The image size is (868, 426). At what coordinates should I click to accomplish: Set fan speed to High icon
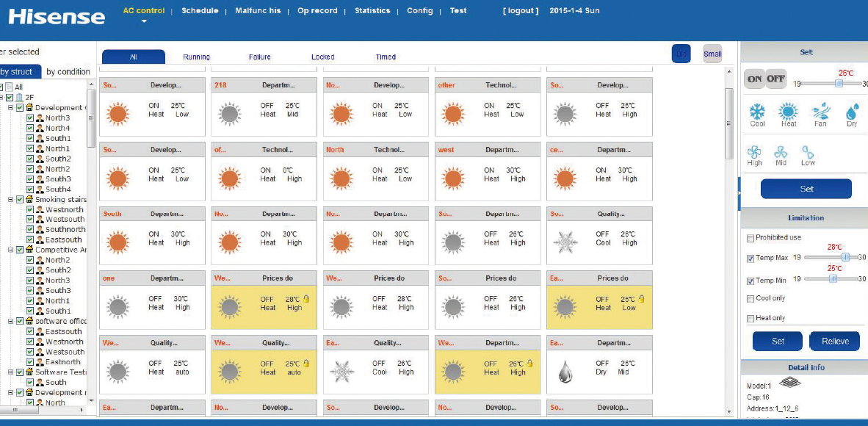pos(754,152)
